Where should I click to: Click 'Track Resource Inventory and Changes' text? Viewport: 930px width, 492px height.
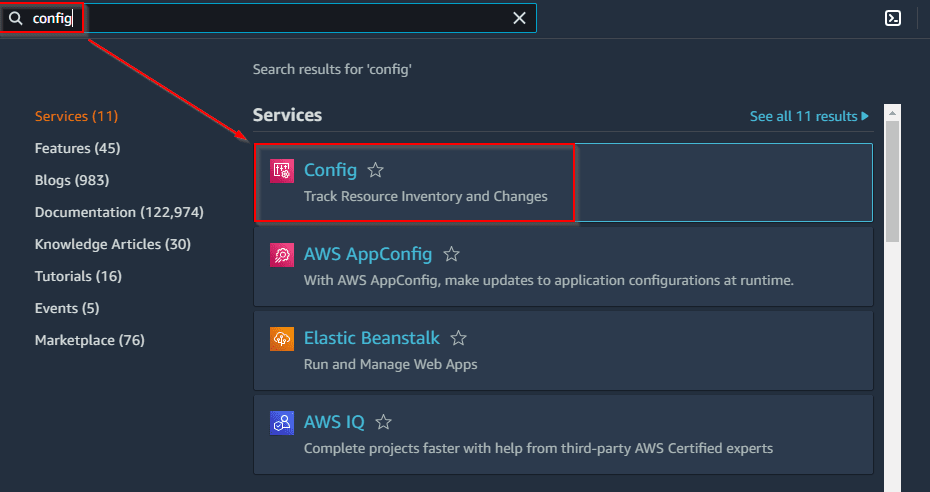(425, 197)
